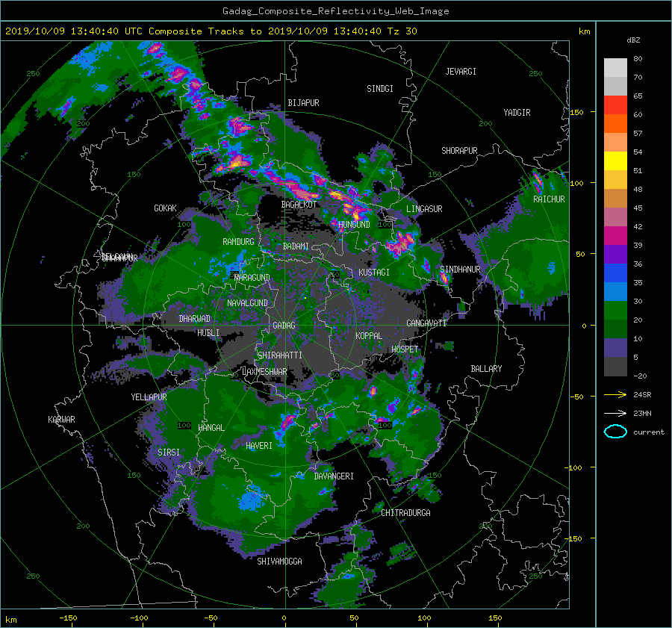Click the GADAG label at radar center
The image size is (672, 628).
pos(284,326)
